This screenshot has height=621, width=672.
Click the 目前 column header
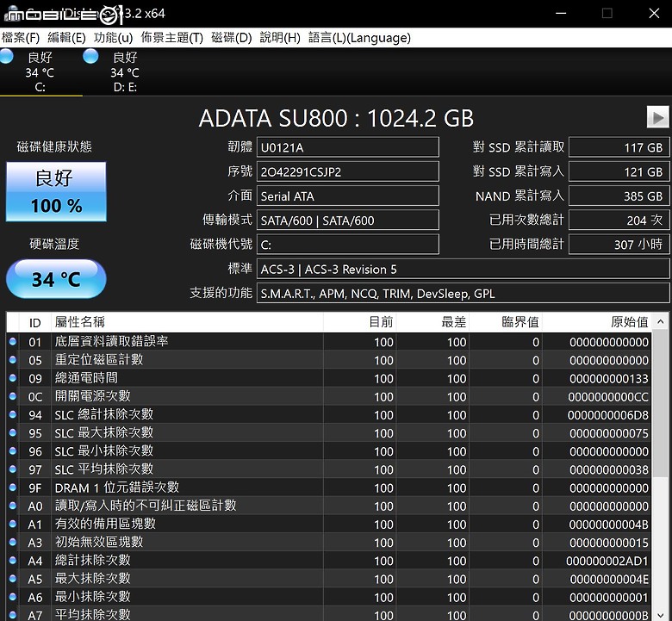pos(360,322)
